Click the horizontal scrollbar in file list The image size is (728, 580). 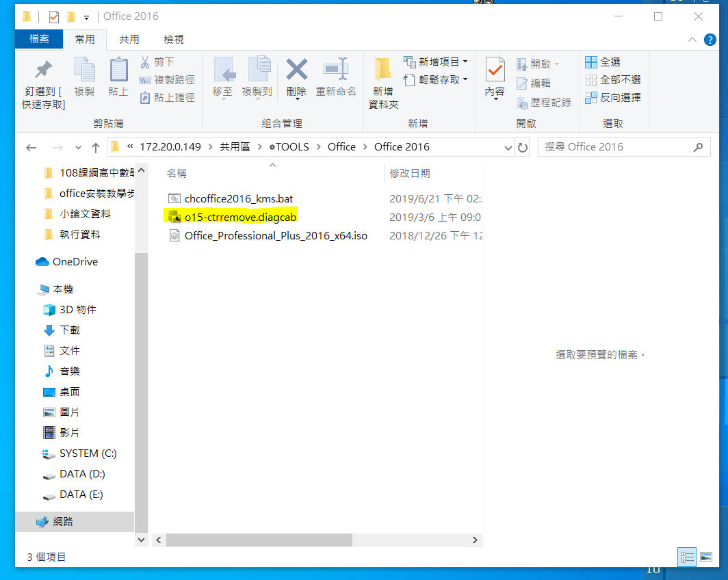tap(259, 540)
